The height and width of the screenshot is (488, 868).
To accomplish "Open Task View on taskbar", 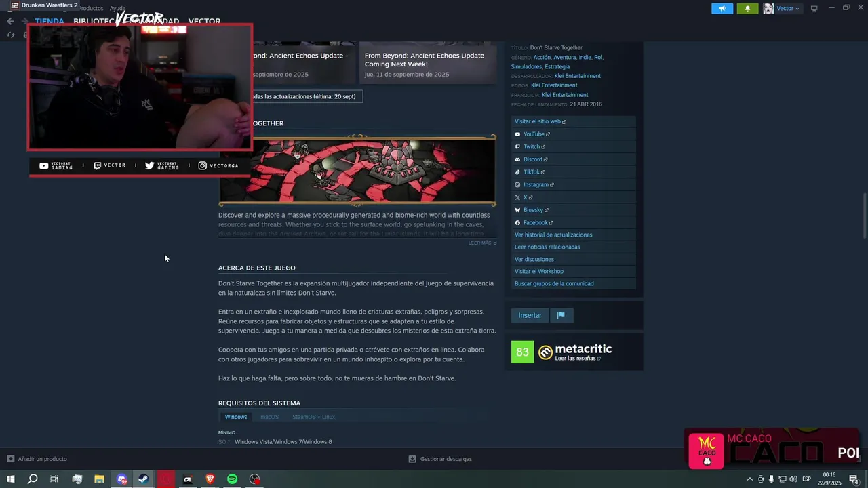I will (54, 479).
